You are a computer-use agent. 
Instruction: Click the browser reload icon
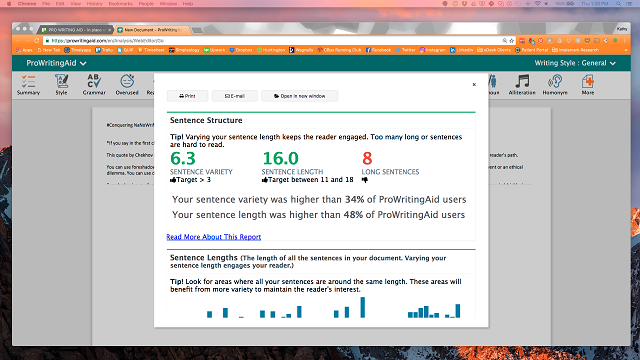tap(36, 41)
